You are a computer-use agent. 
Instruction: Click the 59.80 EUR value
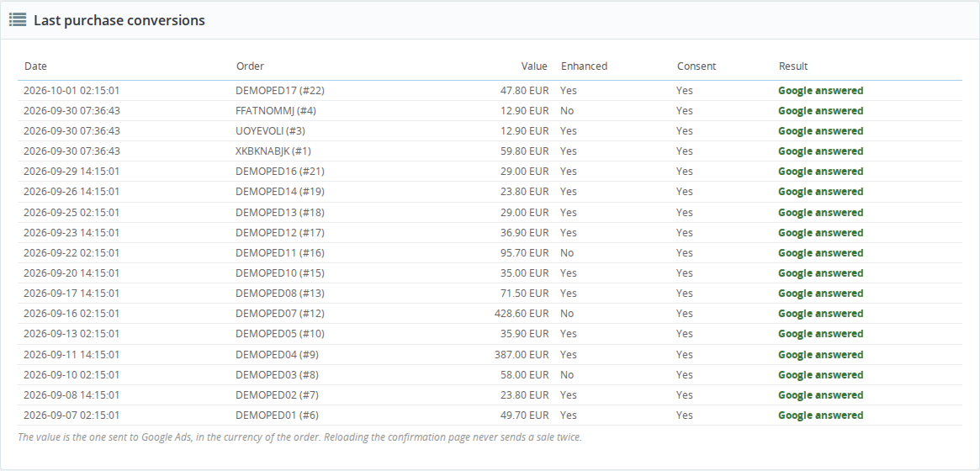(524, 151)
